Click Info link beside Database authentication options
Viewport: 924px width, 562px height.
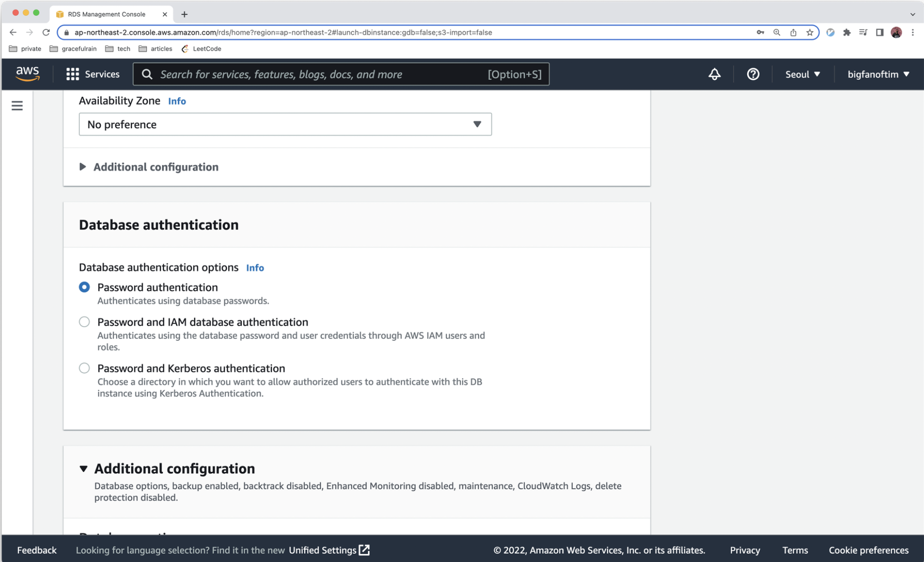255,268
